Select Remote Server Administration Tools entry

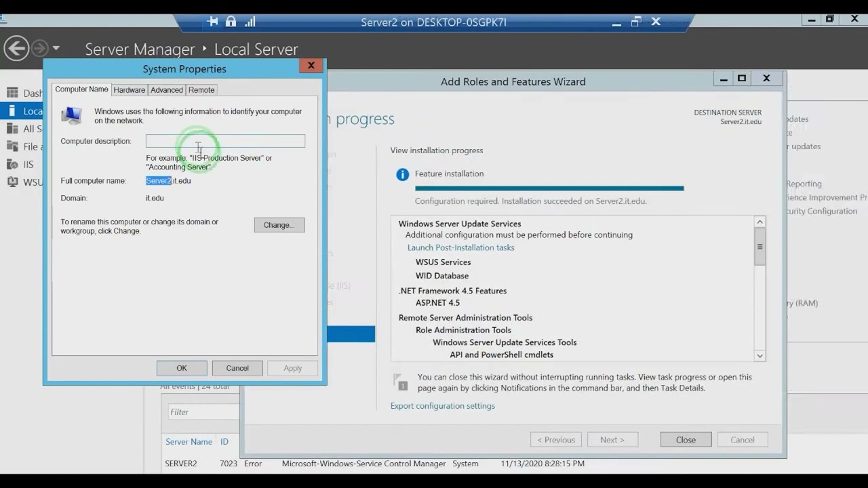(465, 318)
